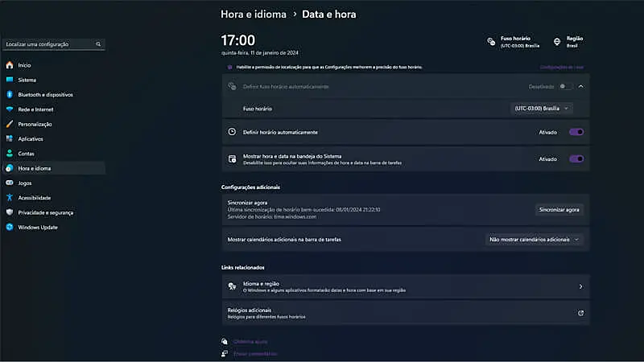Toggle Definir fuso horário automaticamente switch
The width and height of the screenshot is (644, 362).
point(566,86)
